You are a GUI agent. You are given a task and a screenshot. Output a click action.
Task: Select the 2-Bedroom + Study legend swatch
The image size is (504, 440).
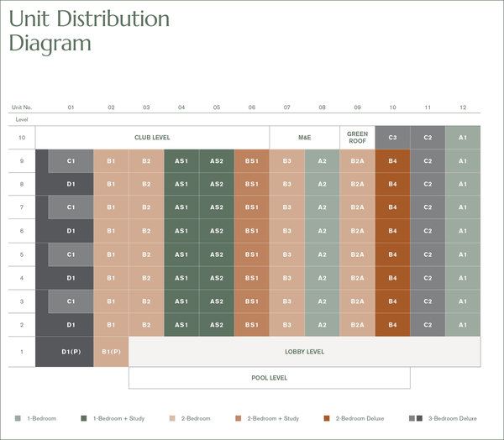coord(239,417)
